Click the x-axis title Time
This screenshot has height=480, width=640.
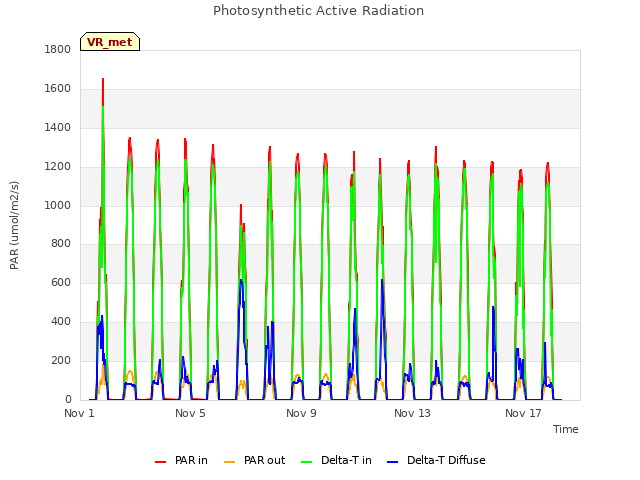(566, 429)
